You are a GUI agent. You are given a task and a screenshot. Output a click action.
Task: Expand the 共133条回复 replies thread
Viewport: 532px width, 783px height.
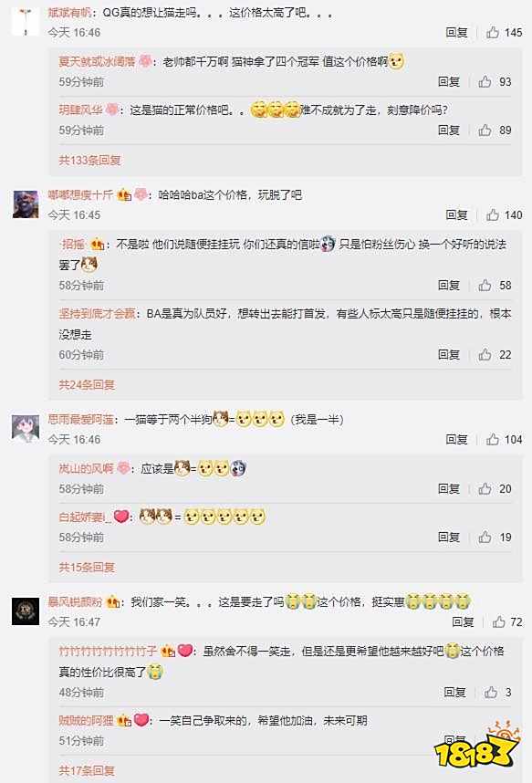90,161
